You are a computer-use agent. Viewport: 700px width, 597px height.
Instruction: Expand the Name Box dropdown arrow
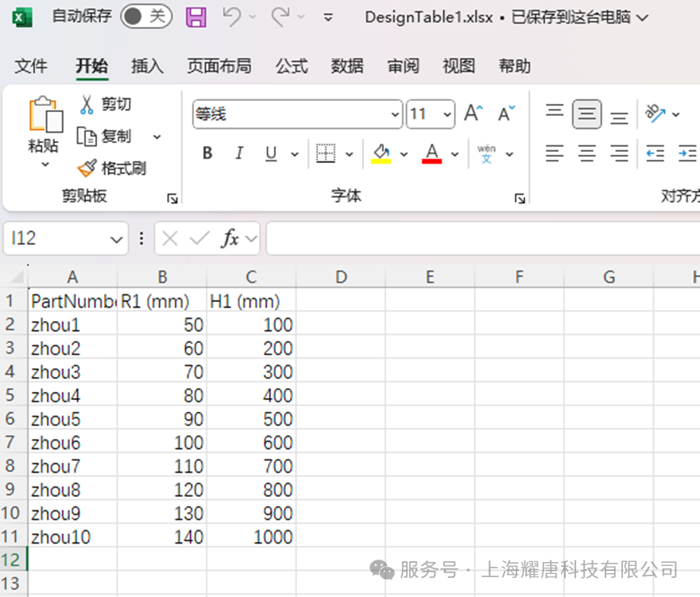(x=117, y=240)
